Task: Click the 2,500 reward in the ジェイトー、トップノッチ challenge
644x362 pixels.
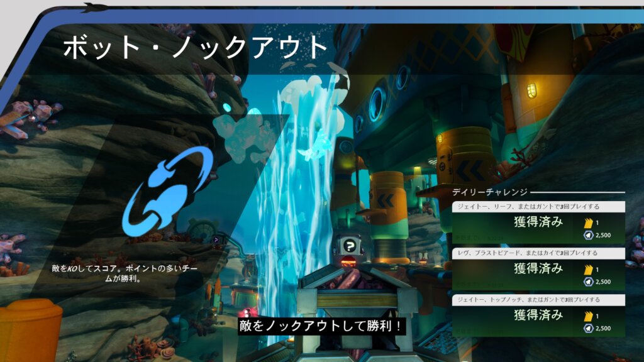Action: (603, 328)
